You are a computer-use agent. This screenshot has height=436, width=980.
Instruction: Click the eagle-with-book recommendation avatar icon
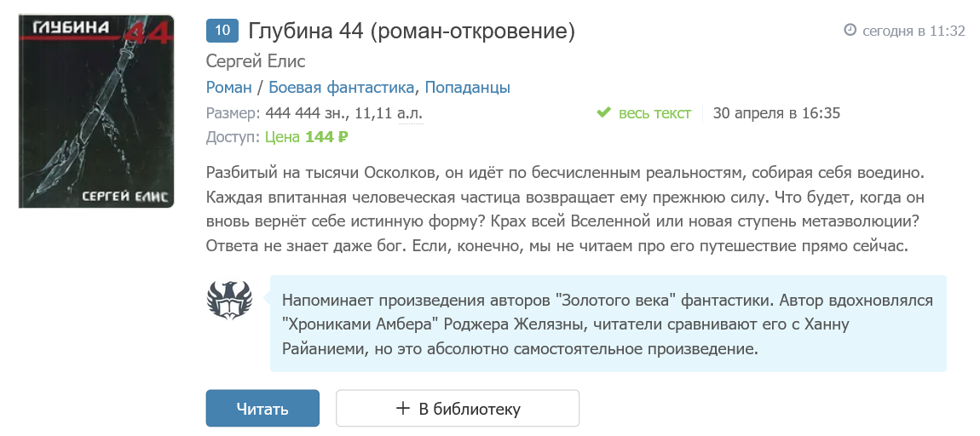(229, 299)
